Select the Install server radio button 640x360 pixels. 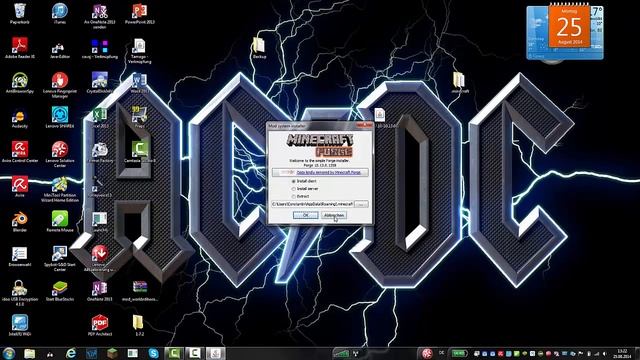(x=294, y=189)
